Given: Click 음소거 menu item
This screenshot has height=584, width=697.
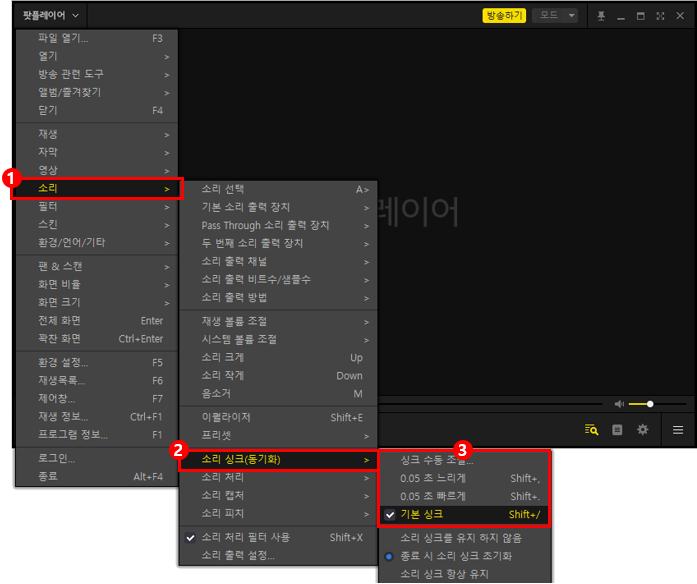Looking at the screenshot, I should tap(278, 394).
